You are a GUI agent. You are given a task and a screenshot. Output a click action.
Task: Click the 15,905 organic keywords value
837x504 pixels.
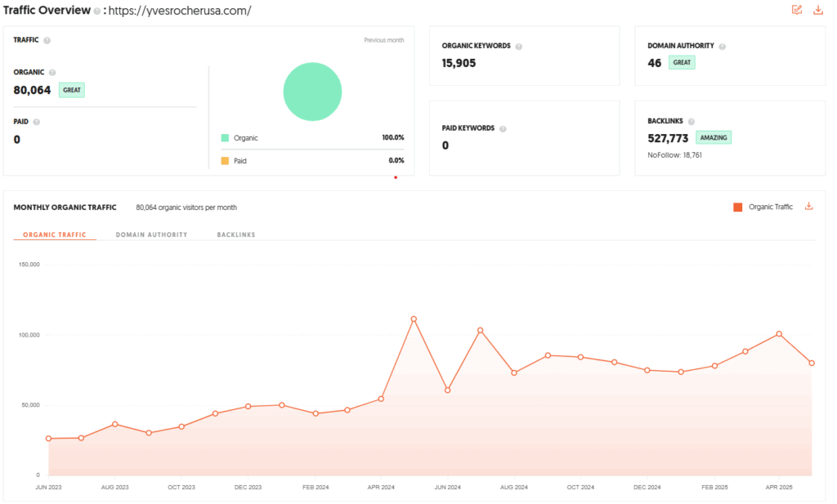(459, 63)
